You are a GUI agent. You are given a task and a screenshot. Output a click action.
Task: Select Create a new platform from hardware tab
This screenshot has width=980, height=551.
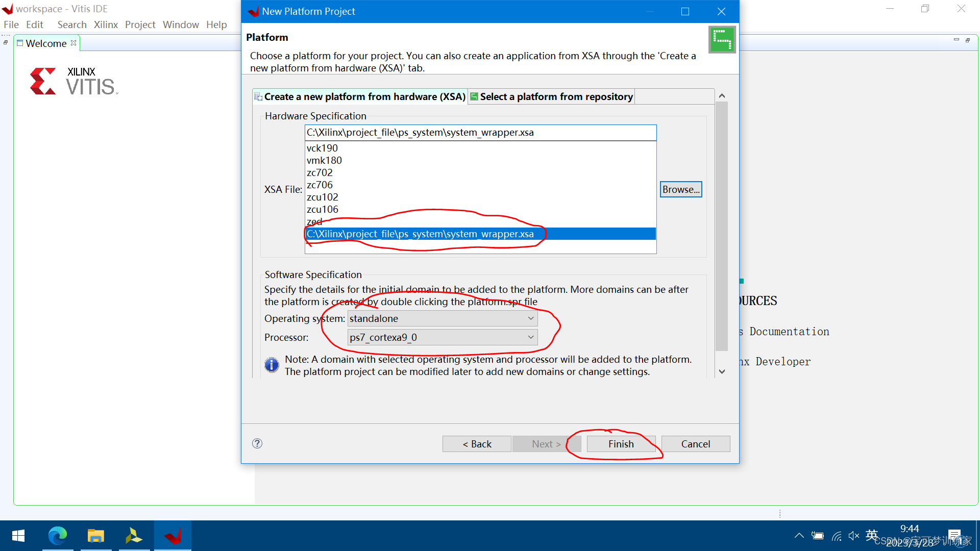pyautogui.click(x=360, y=96)
